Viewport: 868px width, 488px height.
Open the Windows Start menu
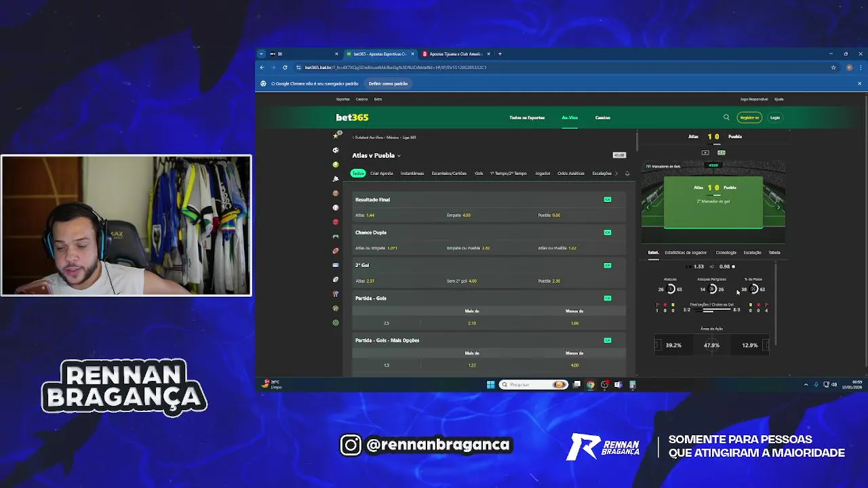[x=490, y=384]
